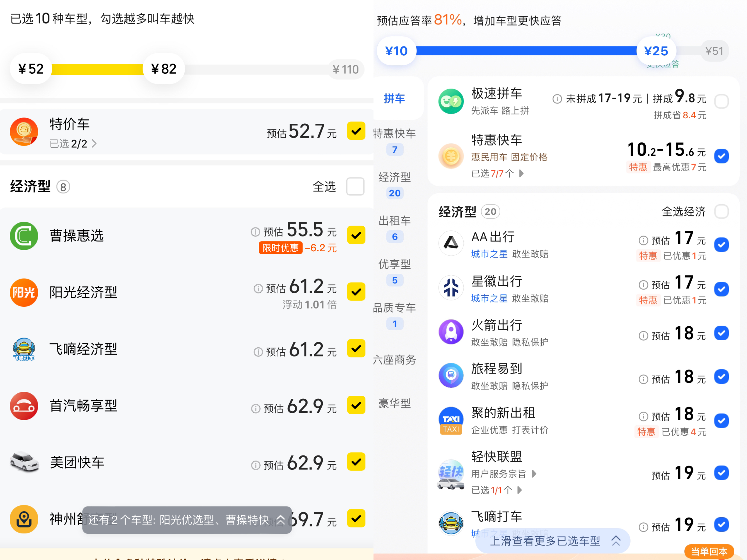Tap the 飞嘀打车 taxi logo
The image size is (747, 560).
coord(451,523)
